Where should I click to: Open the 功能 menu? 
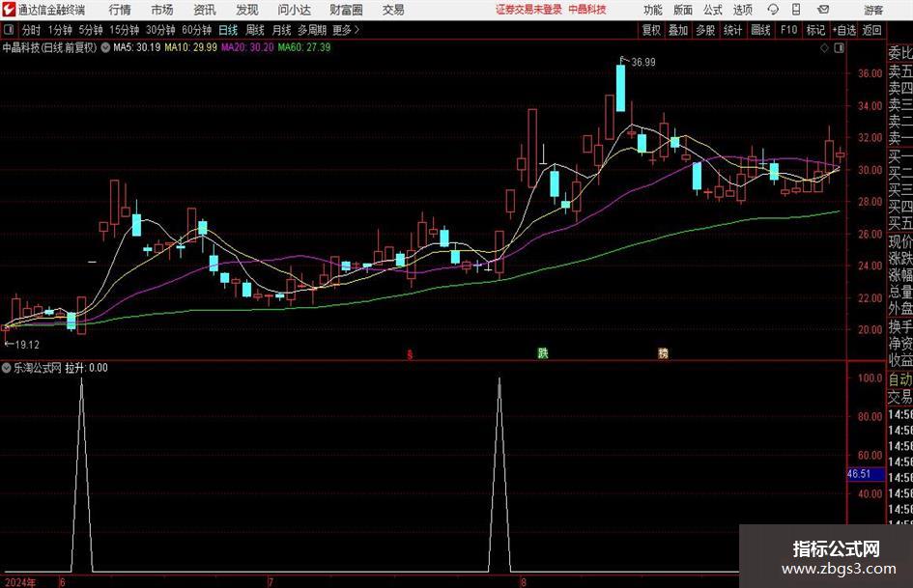coord(653,10)
